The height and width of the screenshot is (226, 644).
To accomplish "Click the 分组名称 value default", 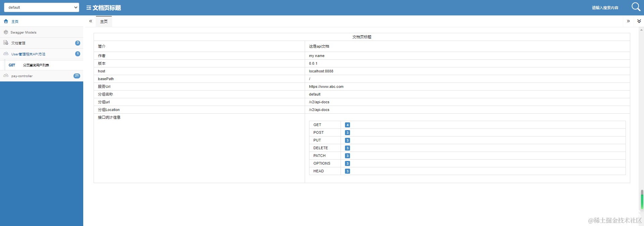I will click(x=315, y=94).
